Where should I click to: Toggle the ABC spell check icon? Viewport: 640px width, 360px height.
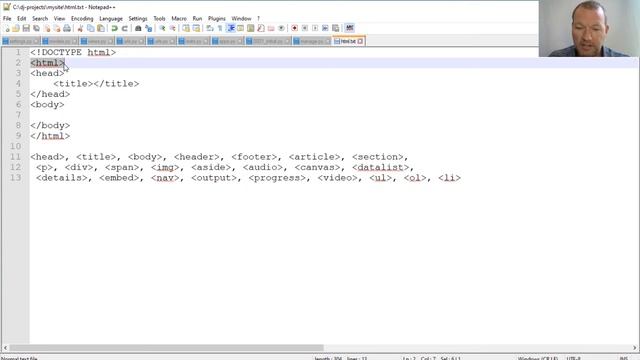point(349,28)
